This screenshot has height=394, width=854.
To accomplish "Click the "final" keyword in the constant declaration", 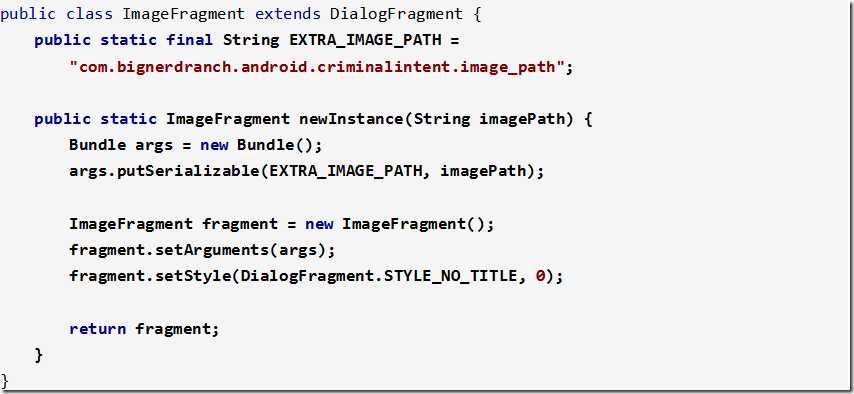I will point(189,40).
